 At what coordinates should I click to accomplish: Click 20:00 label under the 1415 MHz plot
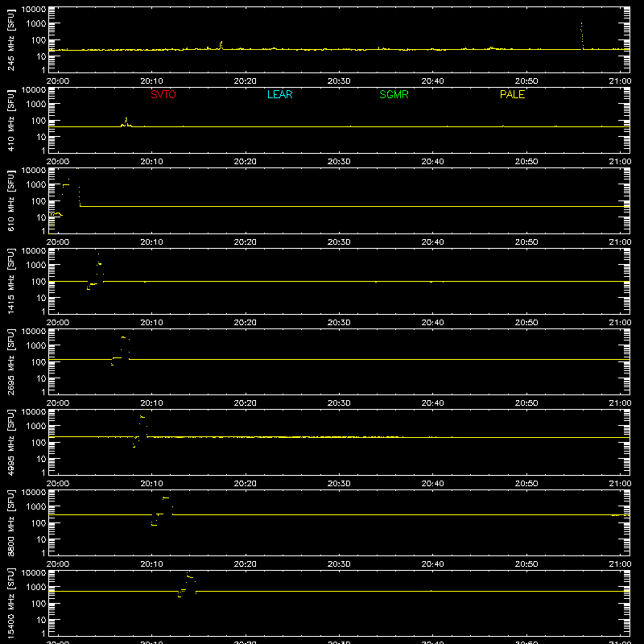[58, 323]
